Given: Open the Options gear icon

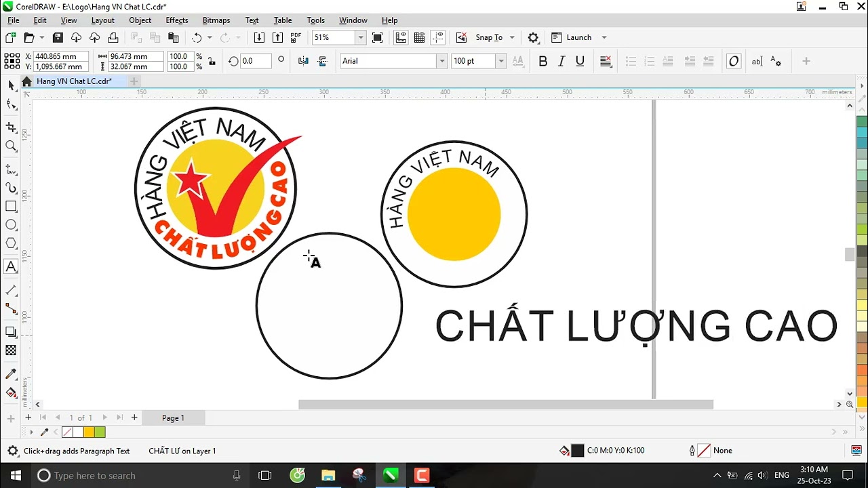Looking at the screenshot, I should pos(533,37).
